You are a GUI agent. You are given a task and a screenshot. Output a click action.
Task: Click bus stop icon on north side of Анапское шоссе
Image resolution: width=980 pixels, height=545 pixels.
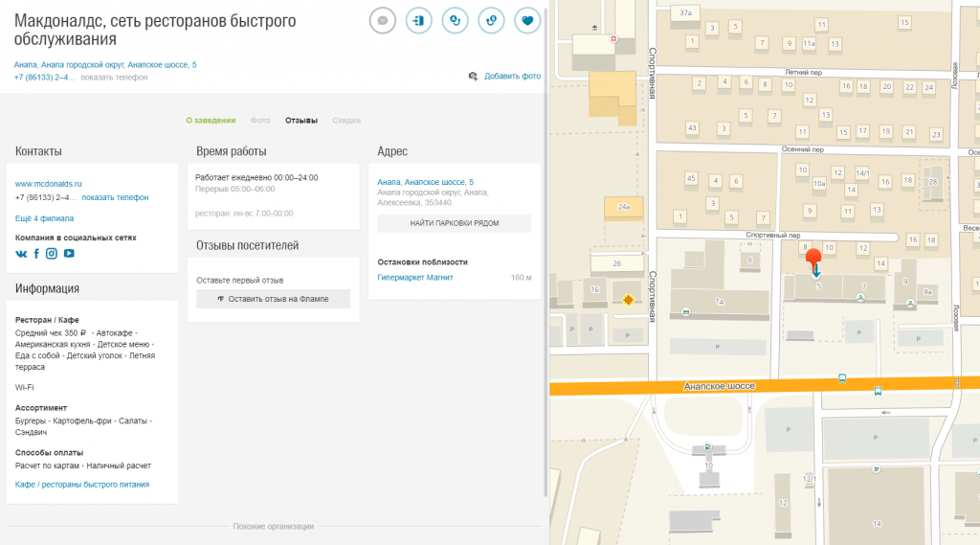pyautogui.click(x=842, y=378)
